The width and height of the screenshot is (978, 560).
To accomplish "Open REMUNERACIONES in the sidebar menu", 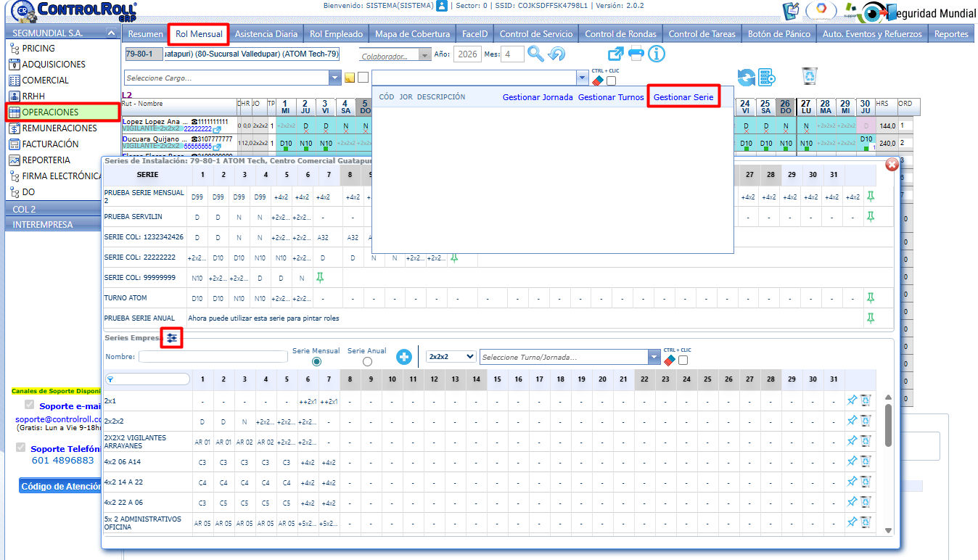I will [x=59, y=128].
